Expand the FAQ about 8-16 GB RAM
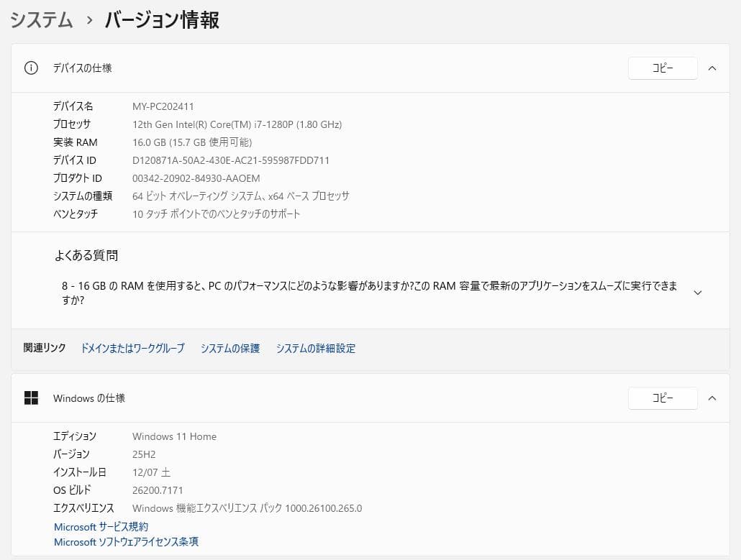This screenshot has width=741, height=560. [x=697, y=293]
